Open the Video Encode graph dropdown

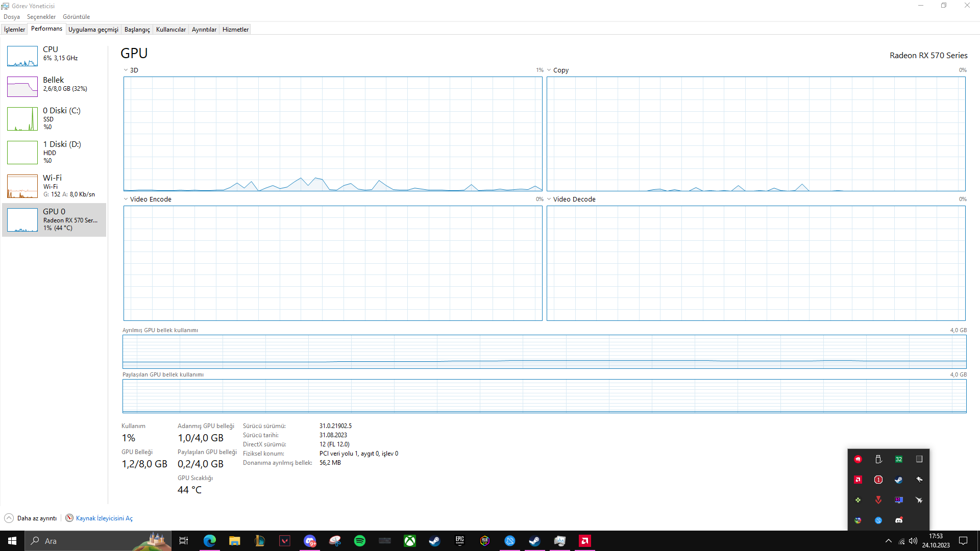pos(126,199)
